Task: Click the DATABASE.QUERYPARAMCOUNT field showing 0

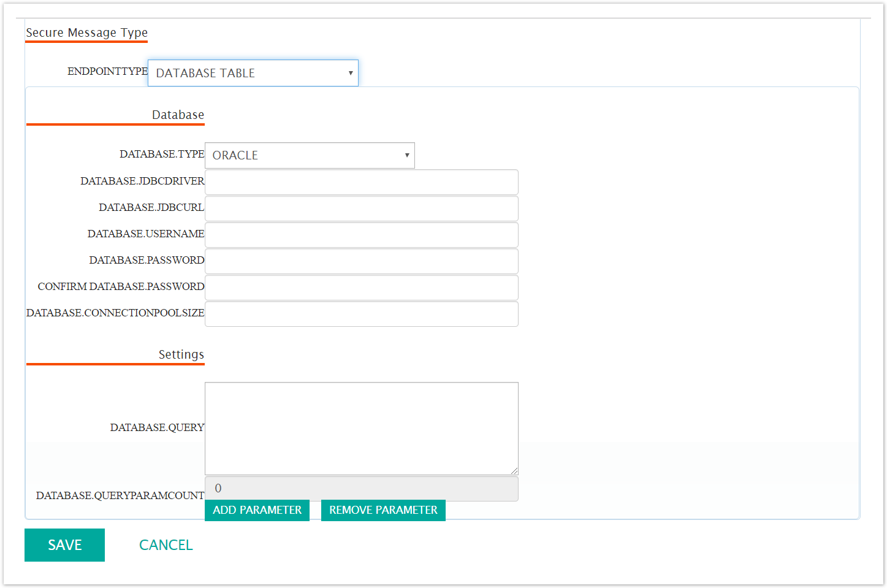Action: (361, 488)
